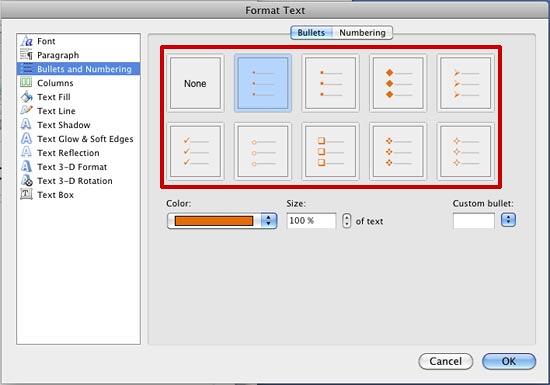Open the Custom bullet dropdown
550x385 pixels.
point(508,220)
